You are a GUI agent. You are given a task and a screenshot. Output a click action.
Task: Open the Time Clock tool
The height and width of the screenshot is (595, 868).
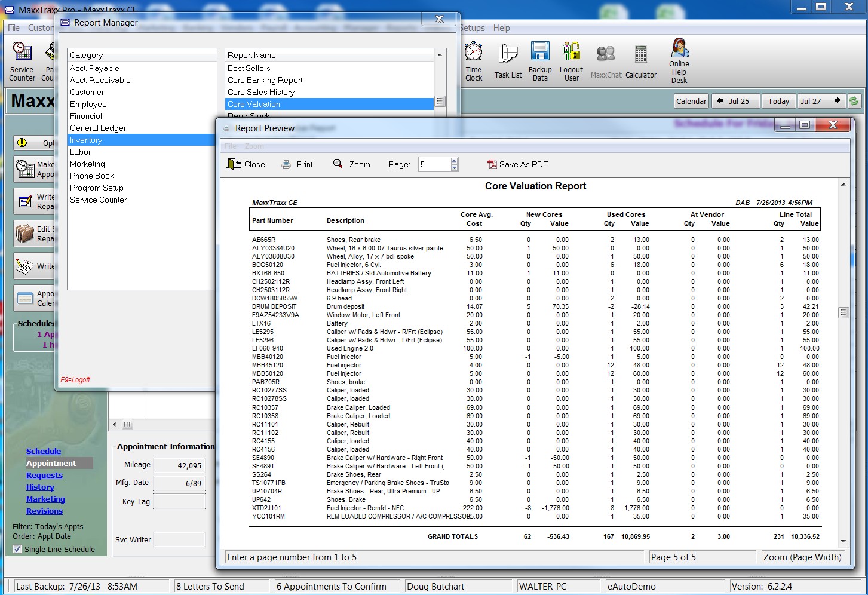[474, 61]
